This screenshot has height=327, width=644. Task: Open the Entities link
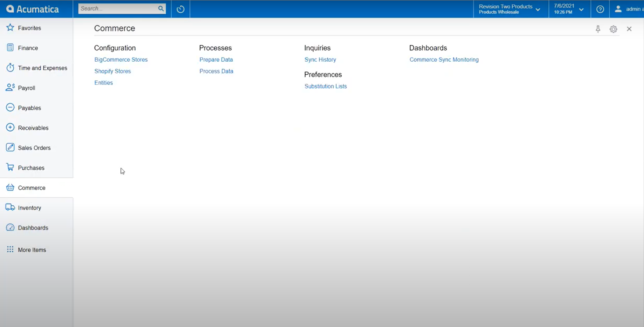(x=103, y=83)
